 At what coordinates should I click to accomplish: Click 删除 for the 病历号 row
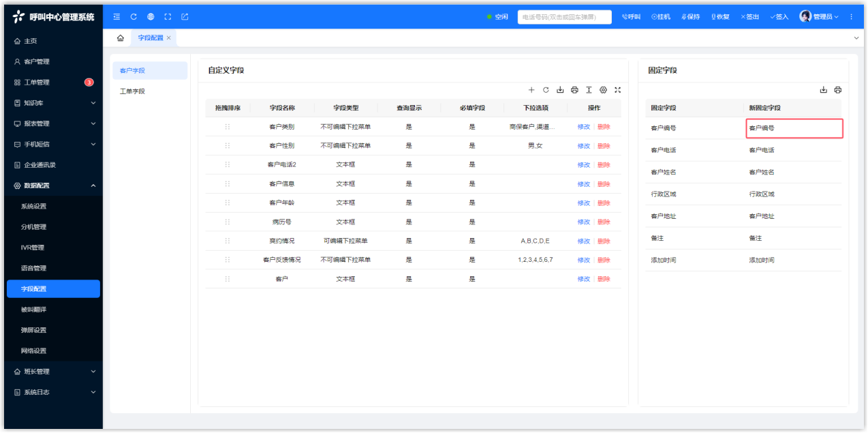pyautogui.click(x=604, y=222)
